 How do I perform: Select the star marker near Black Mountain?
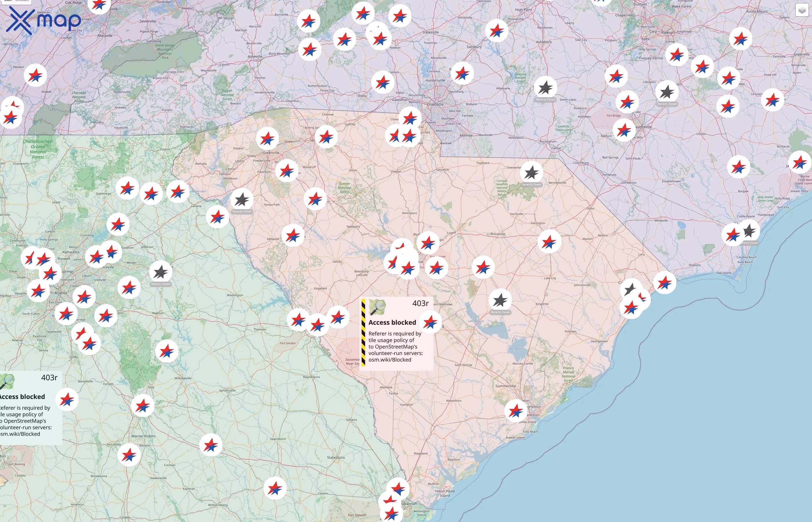tap(310, 50)
